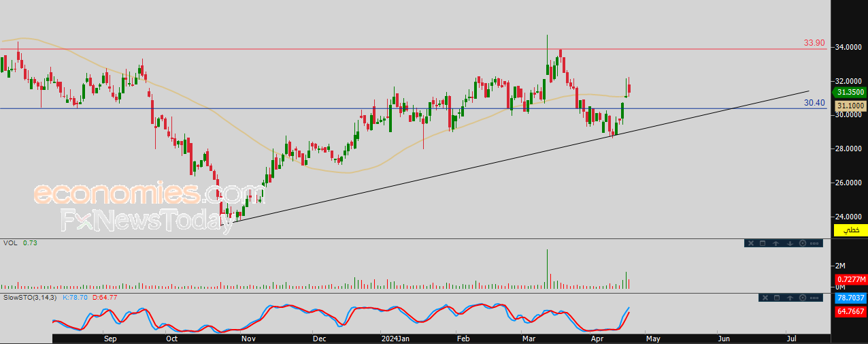Screen dimensions: 868x344
Task: Click the Apr label on time axis
Action: (x=597, y=338)
